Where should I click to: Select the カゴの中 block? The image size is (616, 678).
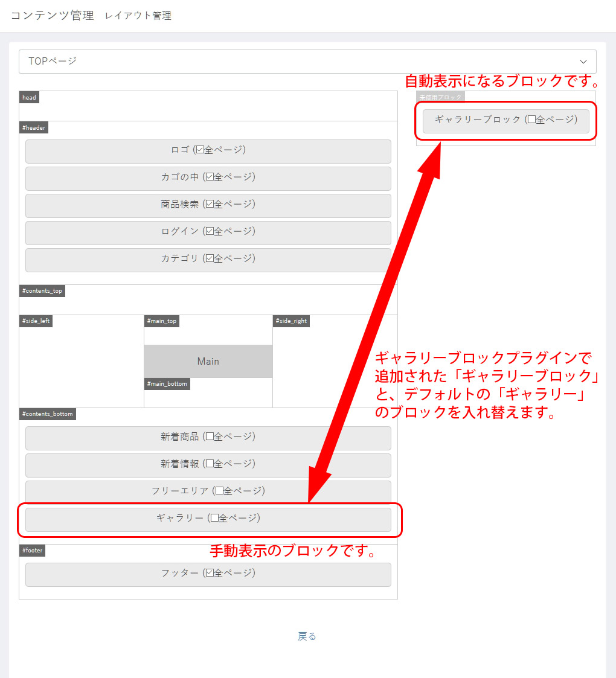coord(208,179)
